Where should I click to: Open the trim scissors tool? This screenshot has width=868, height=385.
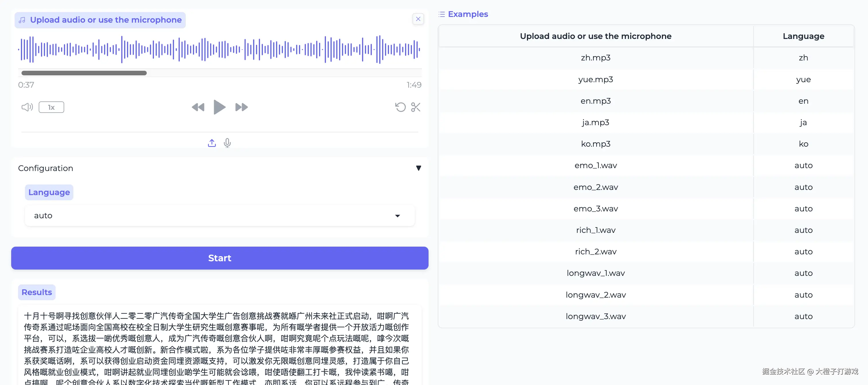click(x=415, y=107)
